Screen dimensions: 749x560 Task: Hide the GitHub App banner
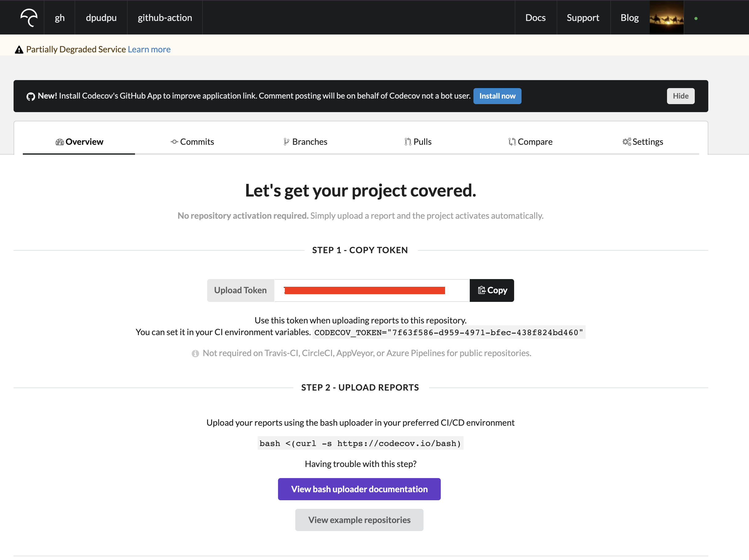pos(680,96)
